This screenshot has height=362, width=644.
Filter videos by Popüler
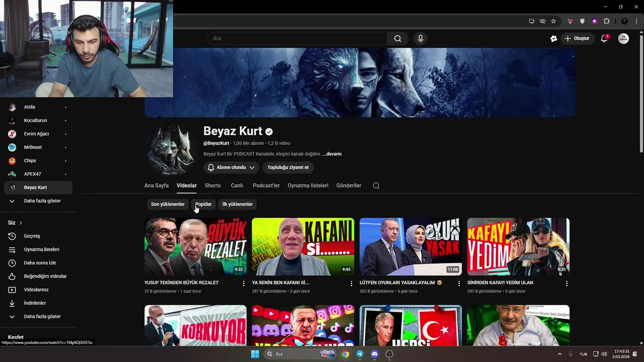[x=203, y=204]
